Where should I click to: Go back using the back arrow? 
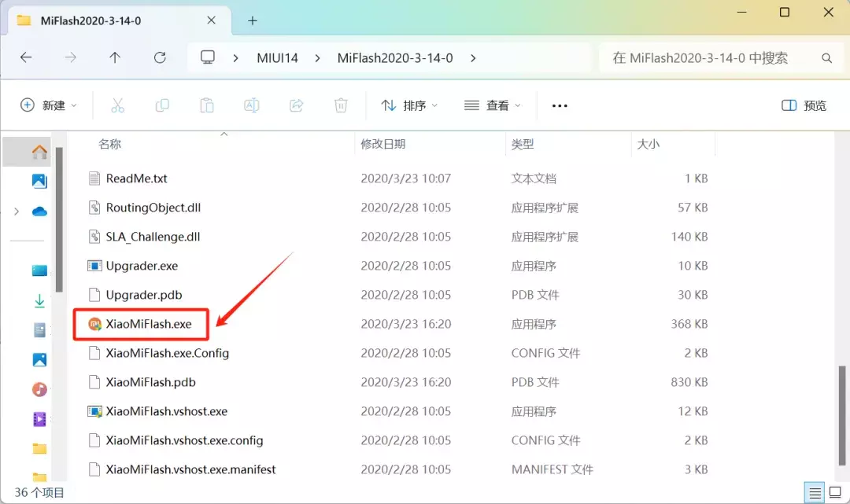pos(26,57)
